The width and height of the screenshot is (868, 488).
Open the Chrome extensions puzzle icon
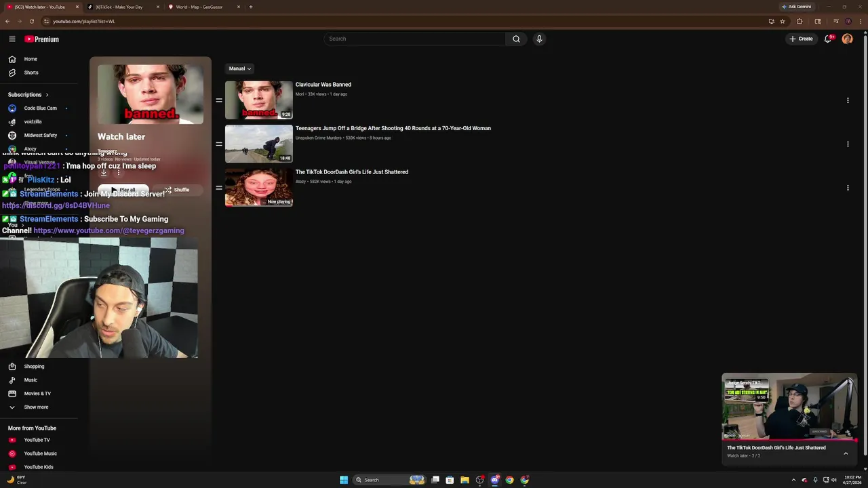[800, 21]
